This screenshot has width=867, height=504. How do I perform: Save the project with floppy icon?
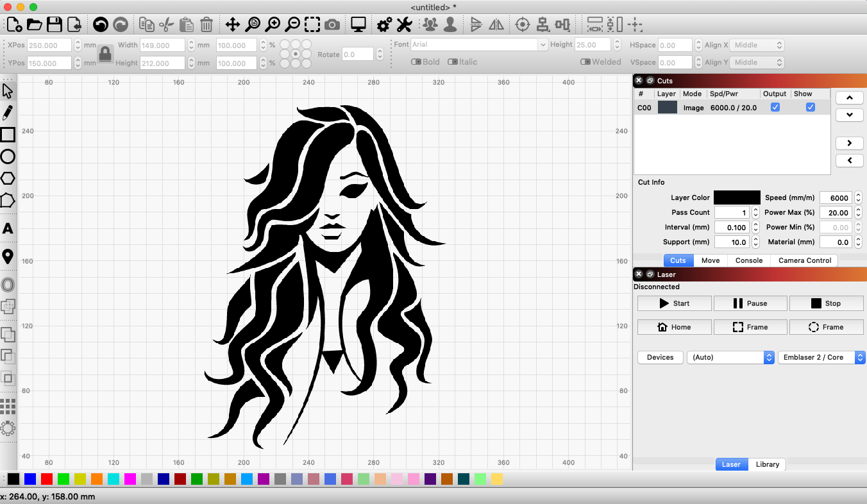pos(55,25)
